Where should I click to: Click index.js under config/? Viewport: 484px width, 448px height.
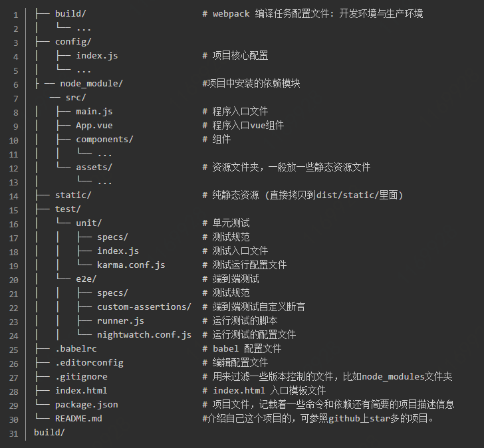pyautogui.click(x=97, y=56)
